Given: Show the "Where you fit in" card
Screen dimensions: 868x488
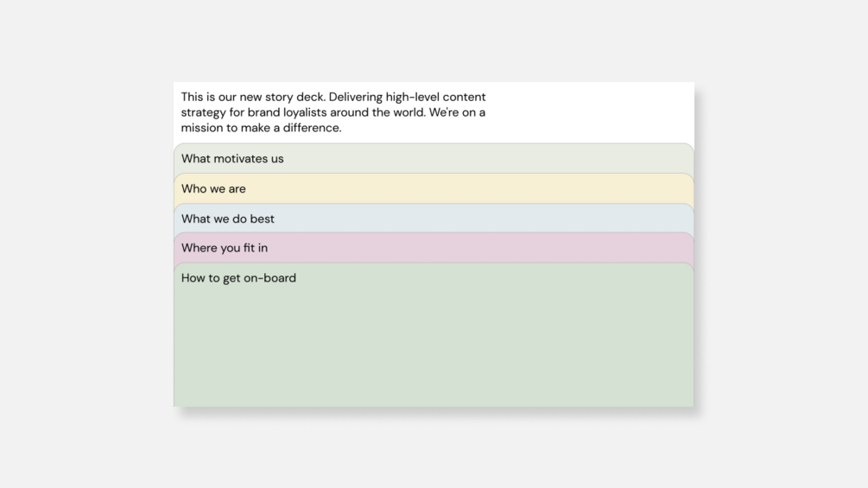Looking at the screenshot, I should pyautogui.click(x=225, y=248).
